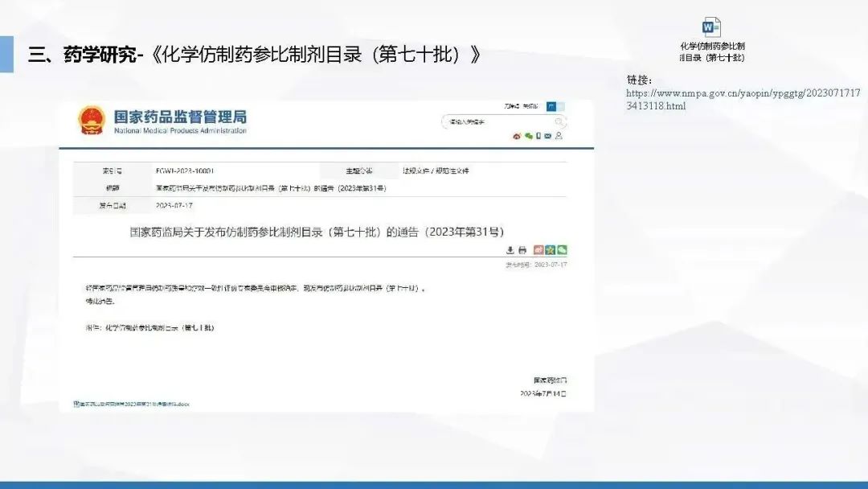The width and height of the screenshot is (868, 489).
Task: Share the notice via red Weibo button
Action: click(539, 250)
